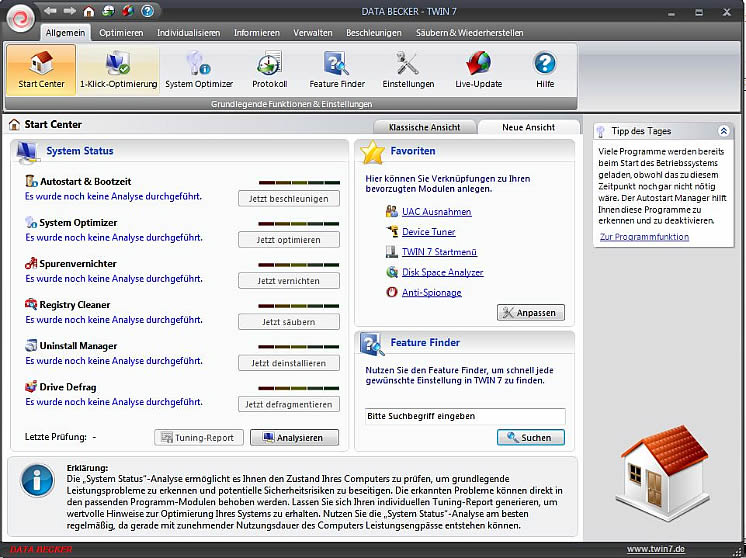Click the Device Tuner drill icon
The width and height of the screenshot is (746, 558).
point(392,231)
